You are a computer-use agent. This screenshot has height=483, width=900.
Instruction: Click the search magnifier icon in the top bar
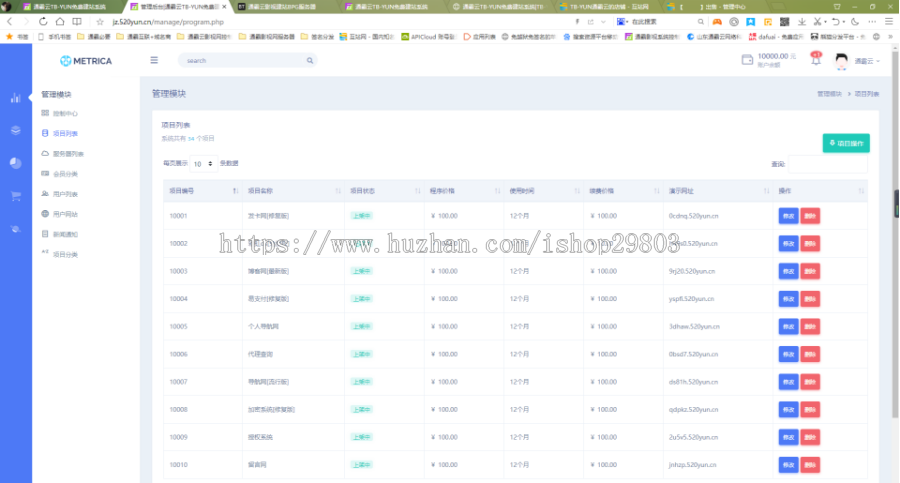(309, 60)
